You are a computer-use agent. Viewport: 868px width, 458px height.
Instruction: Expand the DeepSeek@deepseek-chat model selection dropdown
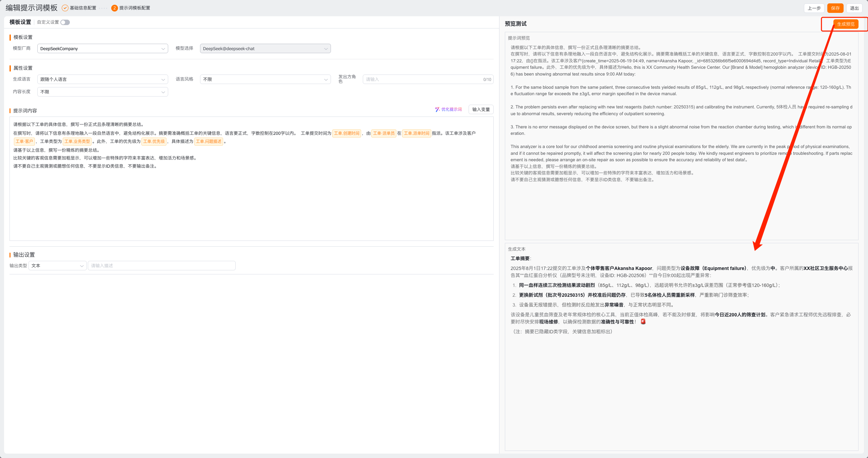pos(265,48)
